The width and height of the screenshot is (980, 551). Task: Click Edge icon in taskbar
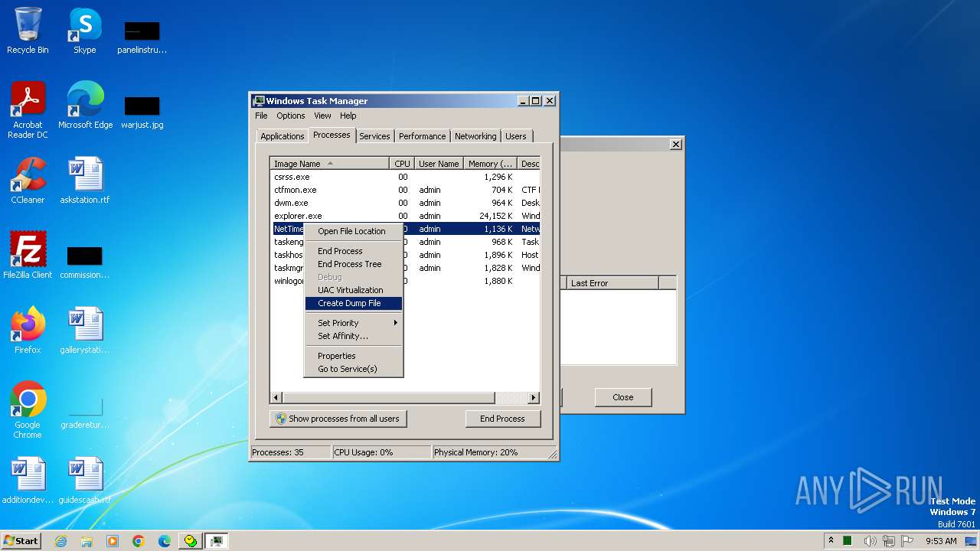tap(165, 541)
